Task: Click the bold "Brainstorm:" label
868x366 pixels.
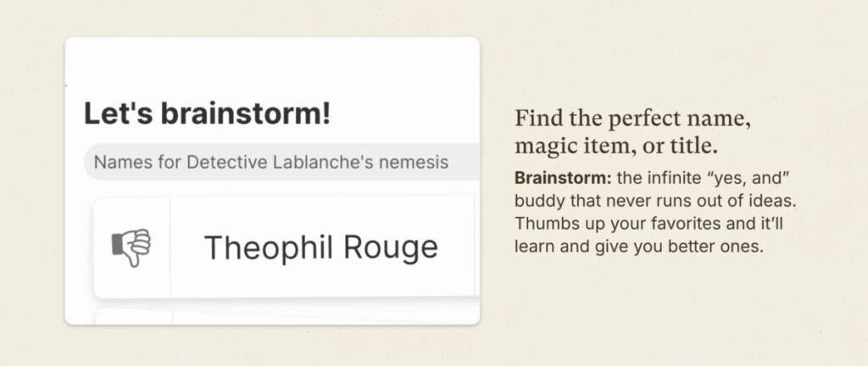Action: (x=563, y=178)
